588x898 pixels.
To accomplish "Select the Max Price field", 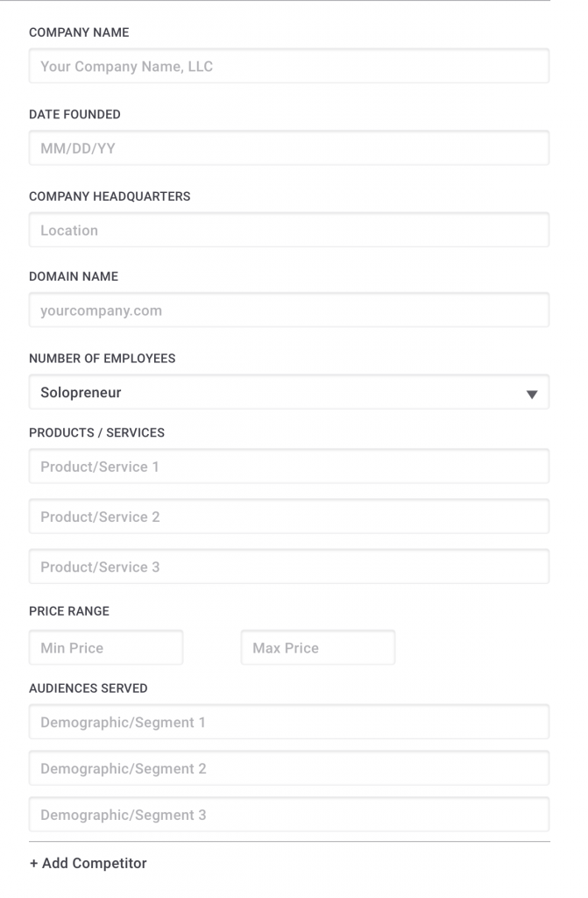I will point(318,648).
